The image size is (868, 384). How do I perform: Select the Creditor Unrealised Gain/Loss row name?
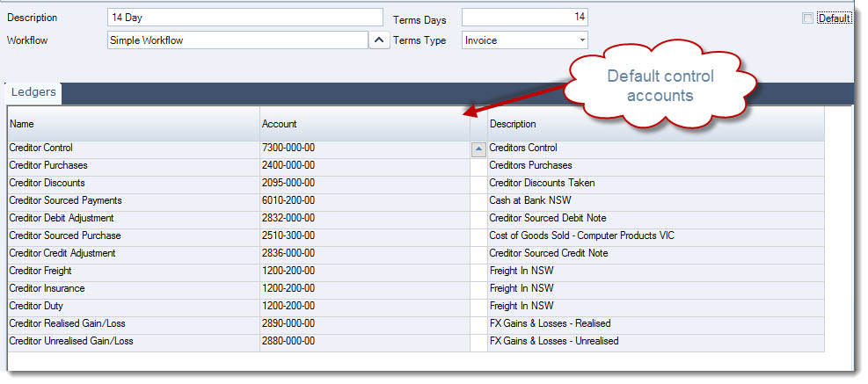coord(71,342)
